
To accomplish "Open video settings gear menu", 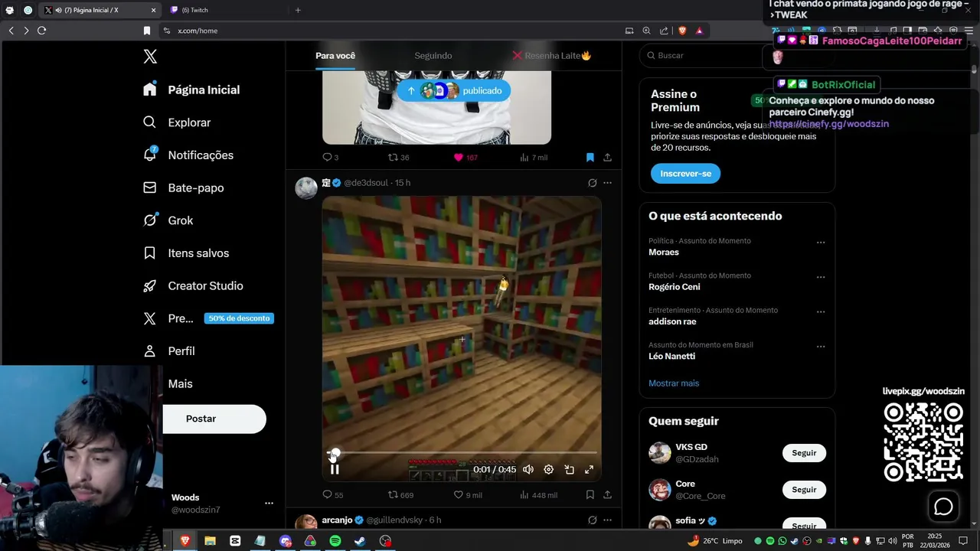I will click(548, 469).
